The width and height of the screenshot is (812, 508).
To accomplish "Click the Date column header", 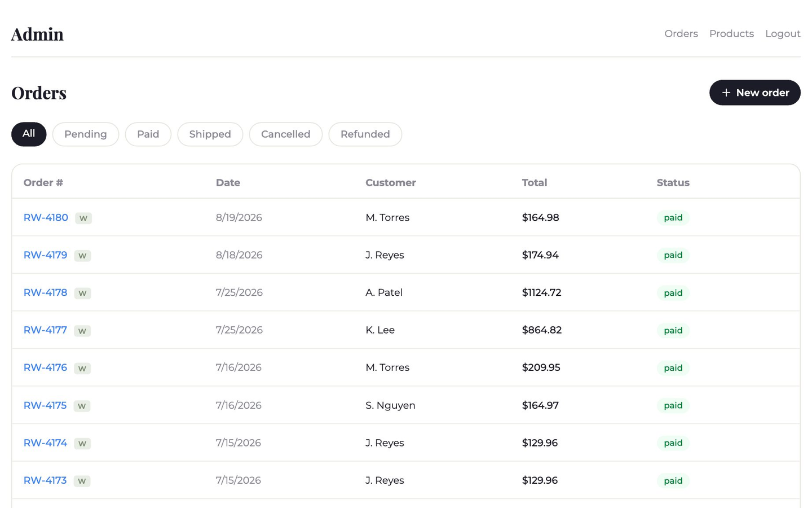I will tap(228, 182).
